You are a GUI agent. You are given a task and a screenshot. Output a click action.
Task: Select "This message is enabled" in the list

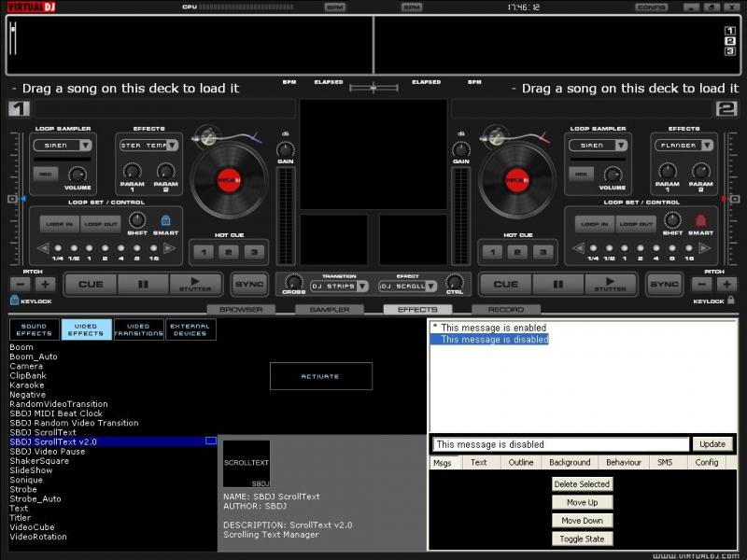(494, 328)
